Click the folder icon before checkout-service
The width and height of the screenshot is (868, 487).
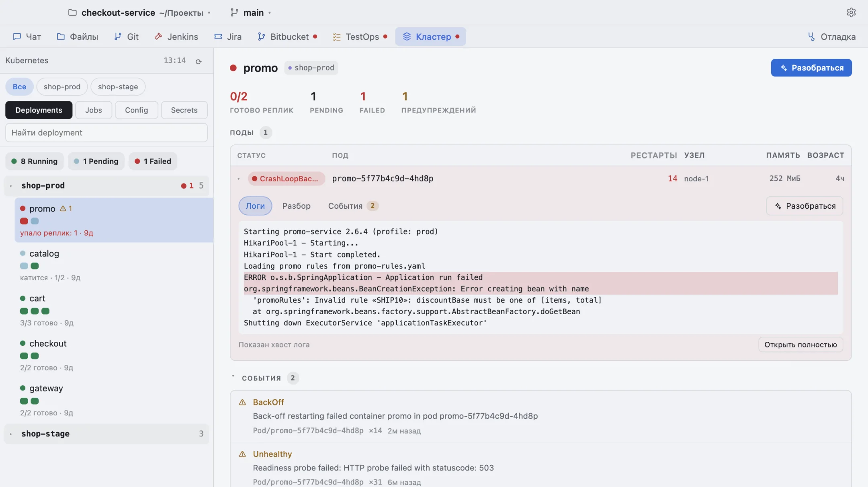pos(72,12)
